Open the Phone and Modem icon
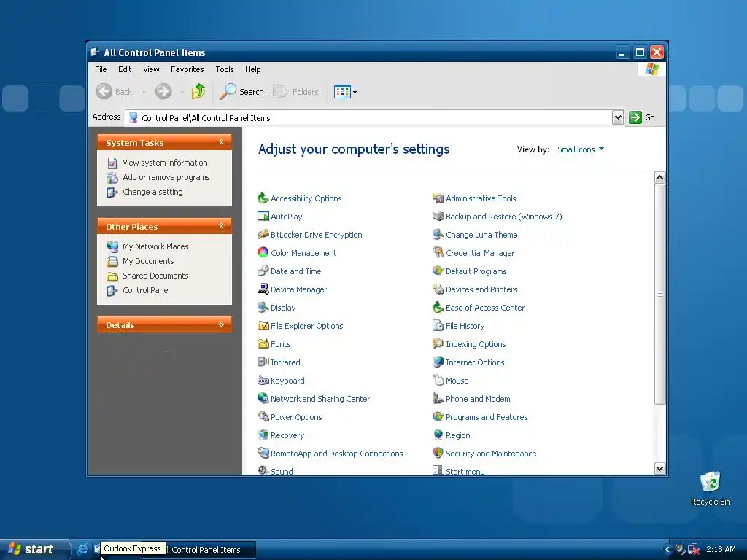 click(x=438, y=398)
